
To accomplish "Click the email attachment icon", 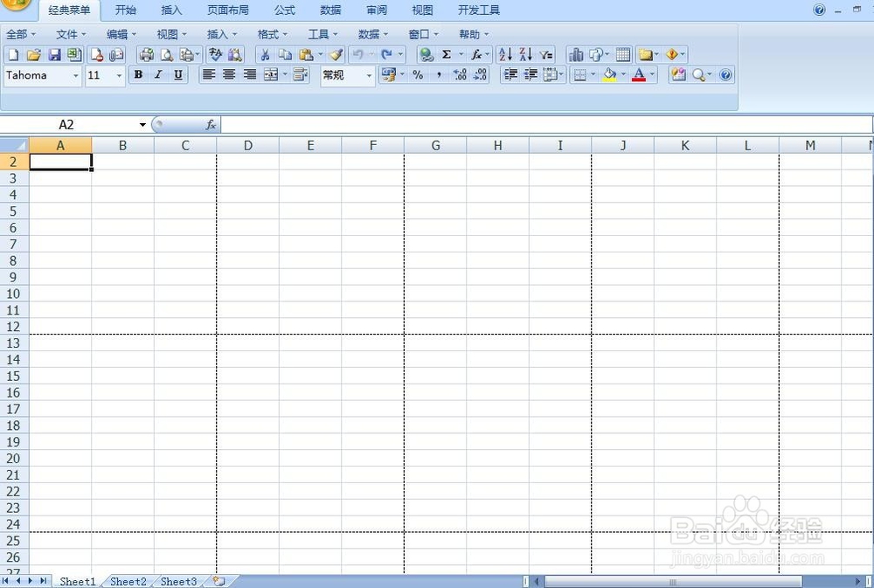I will [x=116, y=55].
